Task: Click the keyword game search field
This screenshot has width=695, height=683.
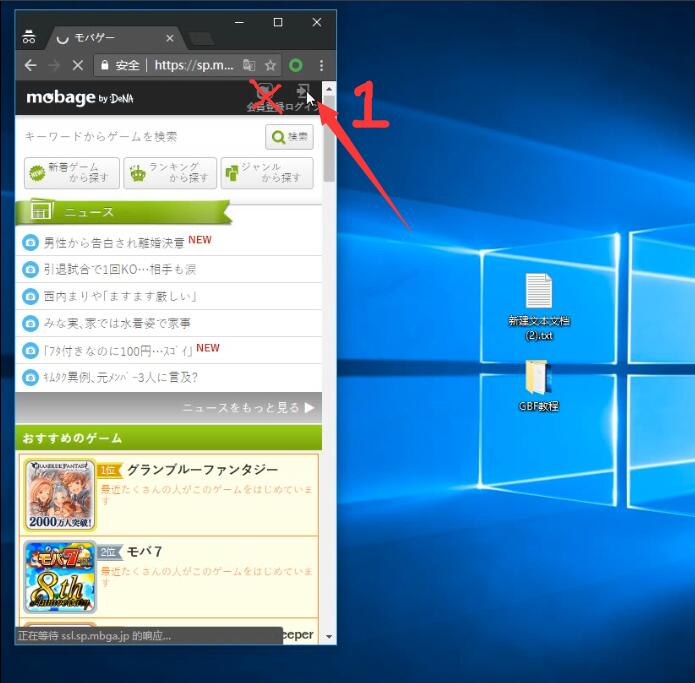Action: [x=142, y=137]
